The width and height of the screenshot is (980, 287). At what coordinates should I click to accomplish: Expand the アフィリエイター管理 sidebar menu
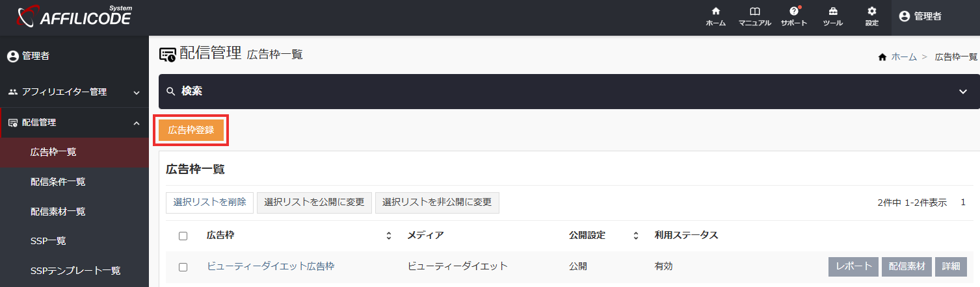pos(136,92)
